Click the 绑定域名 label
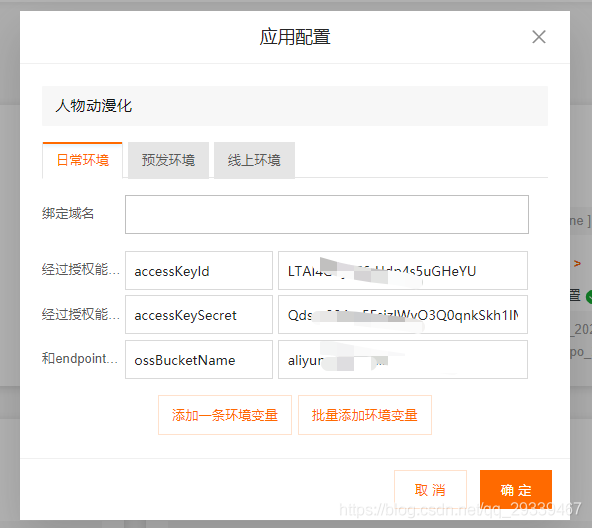 [x=68, y=213]
